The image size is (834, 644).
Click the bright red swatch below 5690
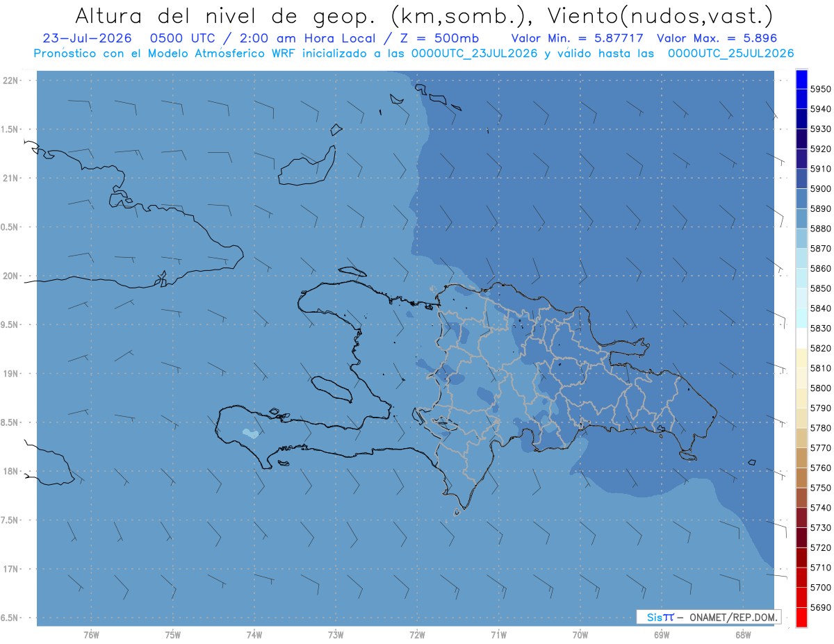[x=801, y=617]
